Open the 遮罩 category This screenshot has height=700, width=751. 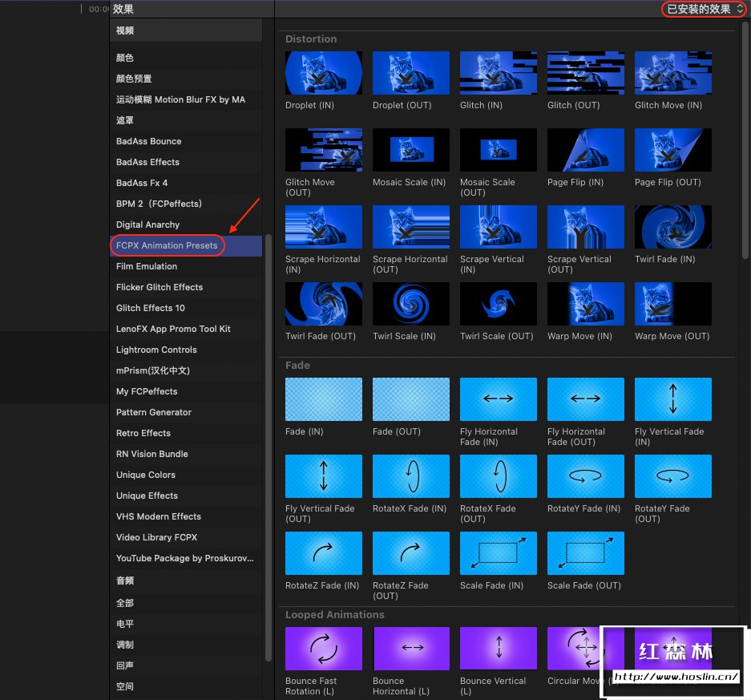pyautogui.click(x=186, y=120)
